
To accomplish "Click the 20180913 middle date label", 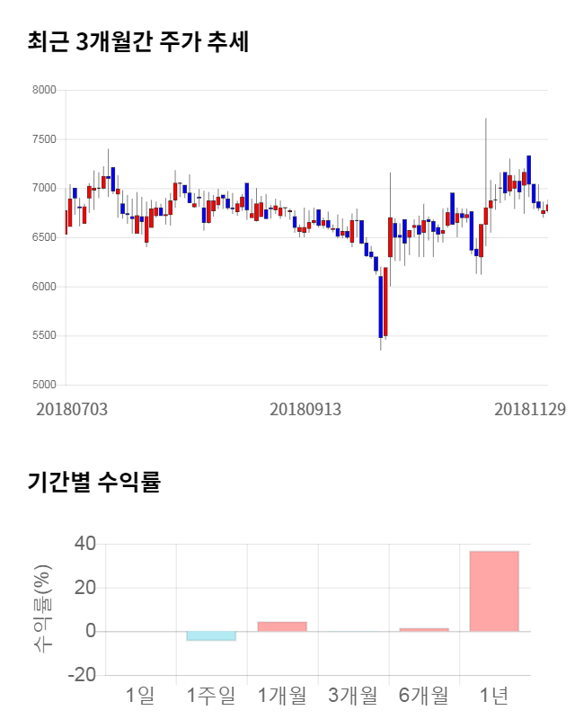I will [305, 409].
